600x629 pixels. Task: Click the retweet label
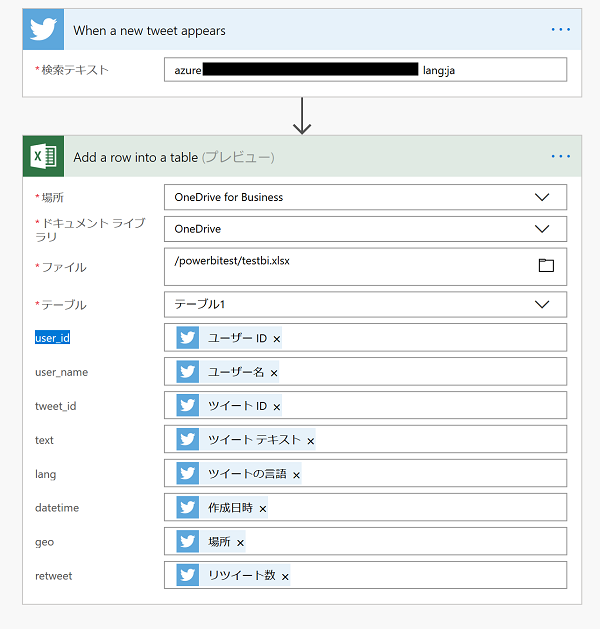pos(53,576)
